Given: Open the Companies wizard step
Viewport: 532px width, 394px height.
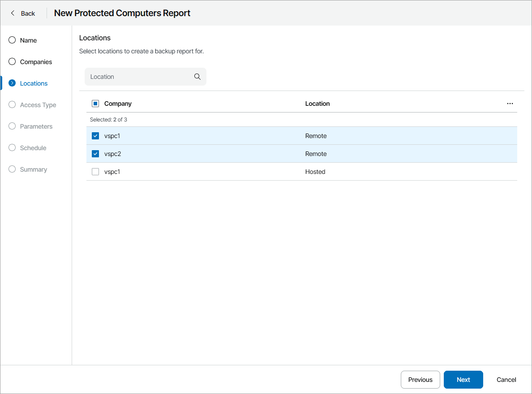Looking at the screenshot, I should [x=36, y=62].
